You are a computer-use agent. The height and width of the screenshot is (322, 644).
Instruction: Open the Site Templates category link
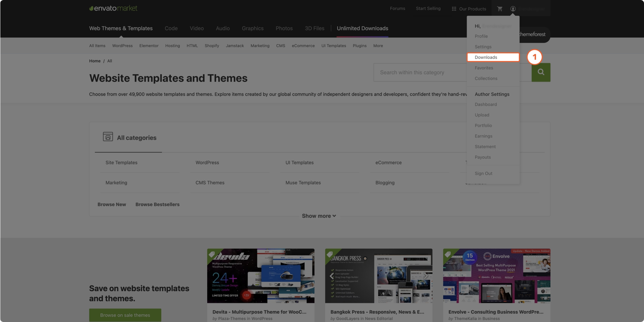(x=121, y=162)
